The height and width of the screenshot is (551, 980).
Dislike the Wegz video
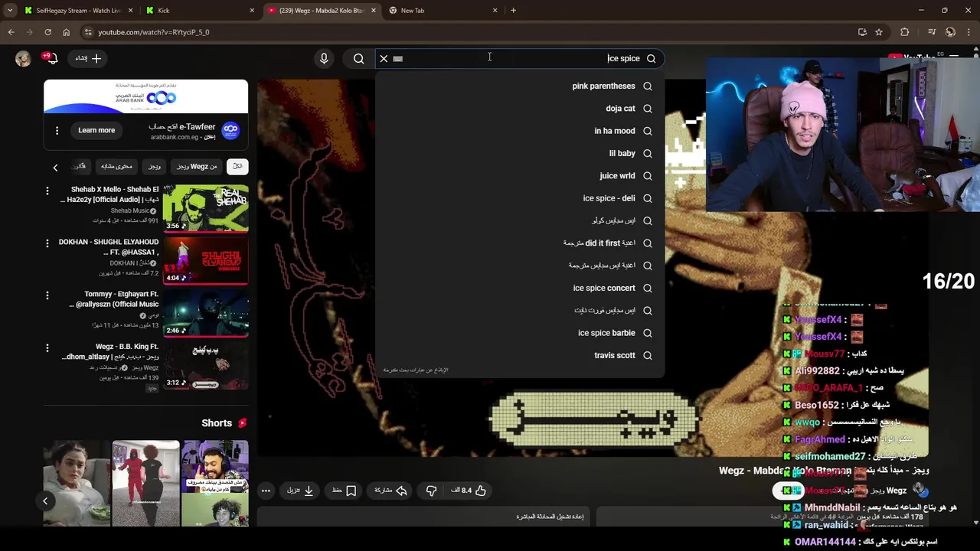431,491
